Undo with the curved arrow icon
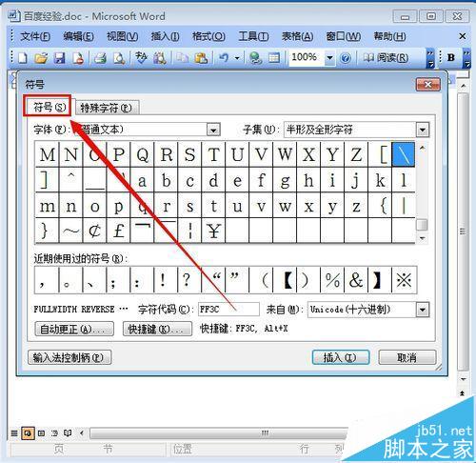The height and width of the screenshot is (463, 476). point(224,58)
